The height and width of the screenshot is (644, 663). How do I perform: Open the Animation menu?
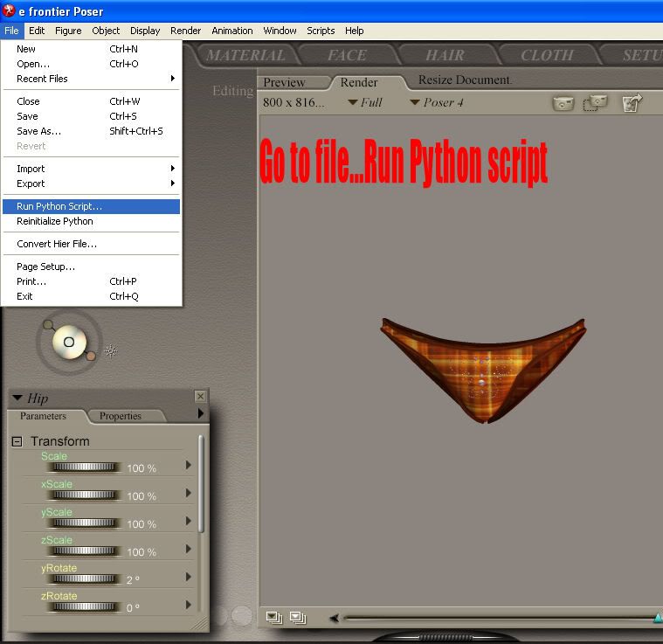[232, 31]
